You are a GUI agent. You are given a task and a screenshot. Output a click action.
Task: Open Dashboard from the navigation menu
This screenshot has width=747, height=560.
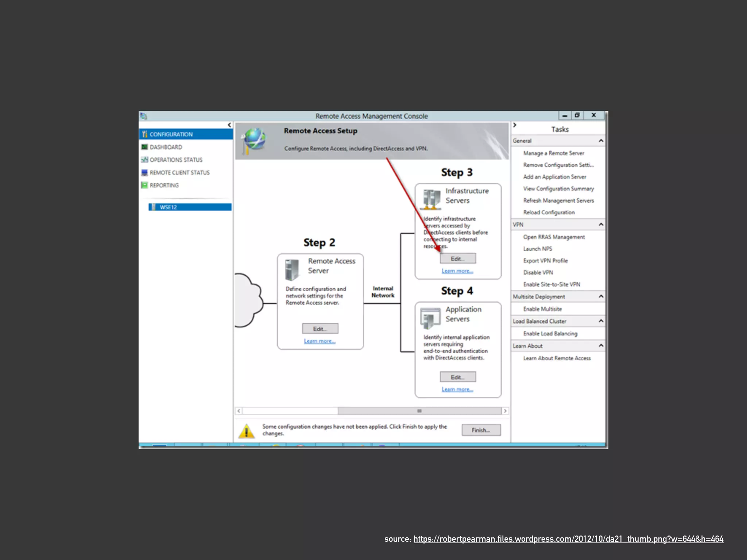(x=166, y=147)
